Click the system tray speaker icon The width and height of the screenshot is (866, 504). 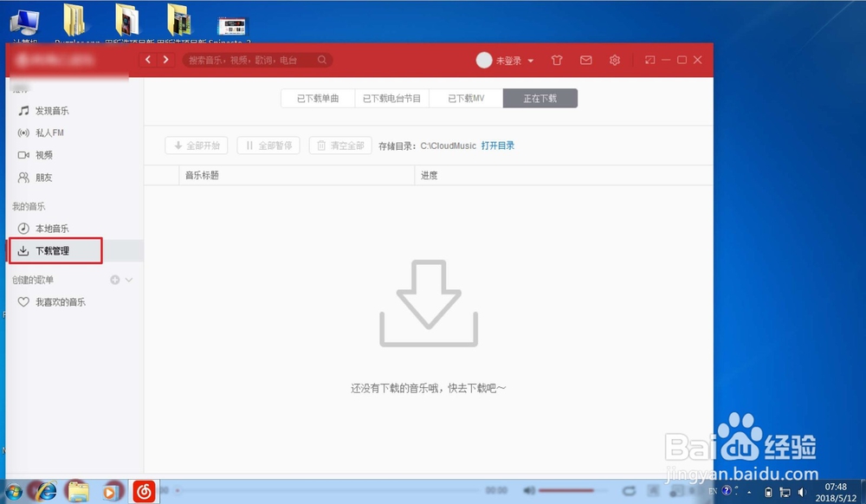point(802,492)
